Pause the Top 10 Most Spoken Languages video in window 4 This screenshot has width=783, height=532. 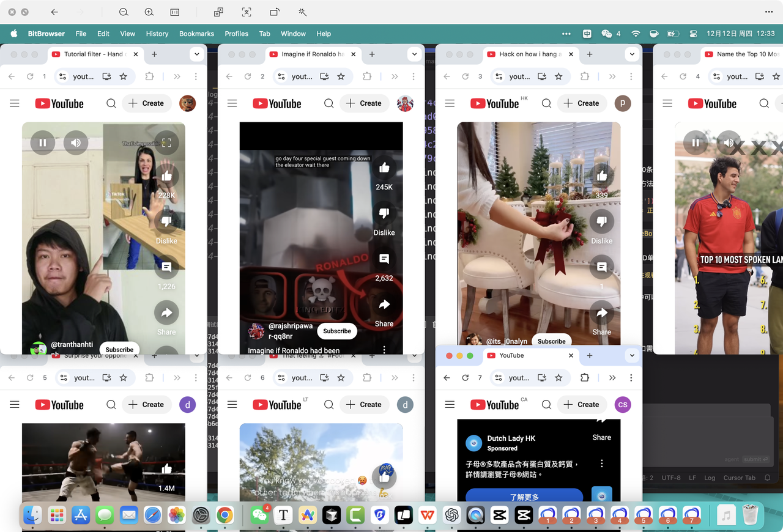[696, 142]
